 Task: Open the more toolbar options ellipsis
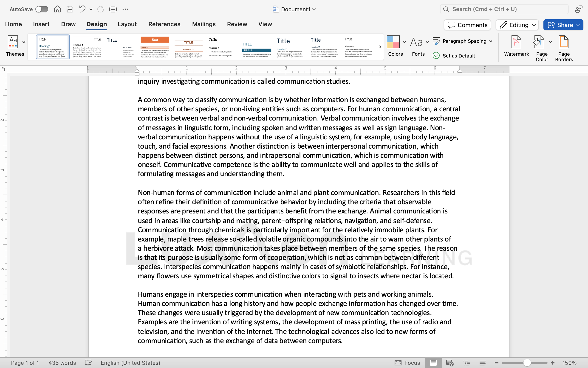[x=125, y=9]
